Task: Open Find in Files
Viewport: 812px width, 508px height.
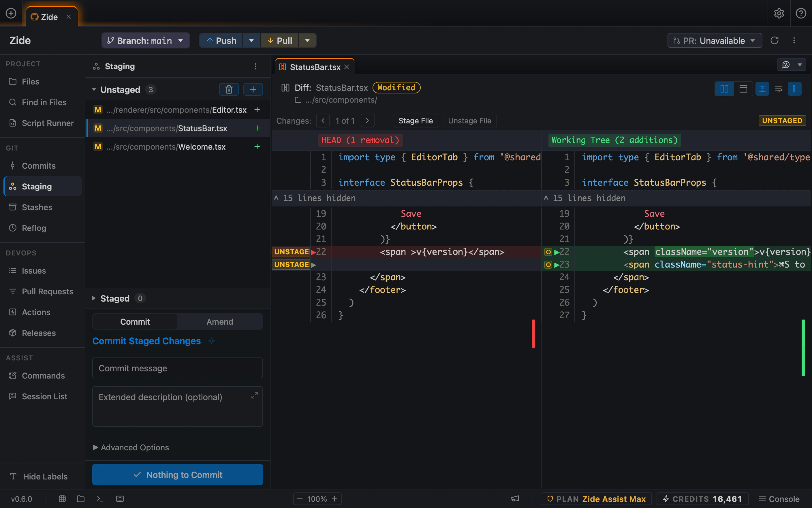Action: click(43, 102)
